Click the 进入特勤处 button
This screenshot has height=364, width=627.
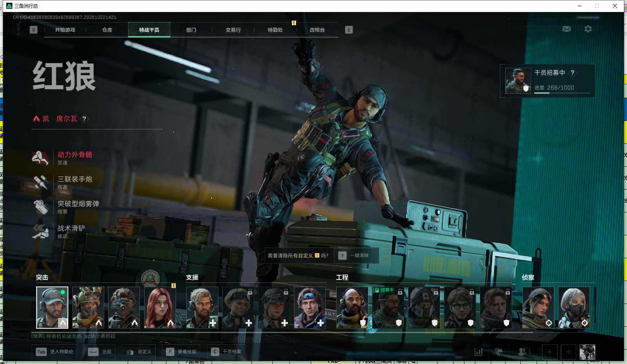(x=55, y=352)
